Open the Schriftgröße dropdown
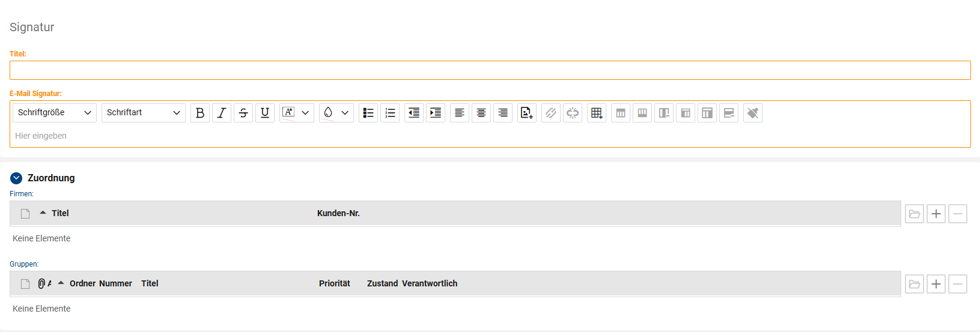Screen dimensions: 980x332 pyautogui.click(x=55, y=113)
